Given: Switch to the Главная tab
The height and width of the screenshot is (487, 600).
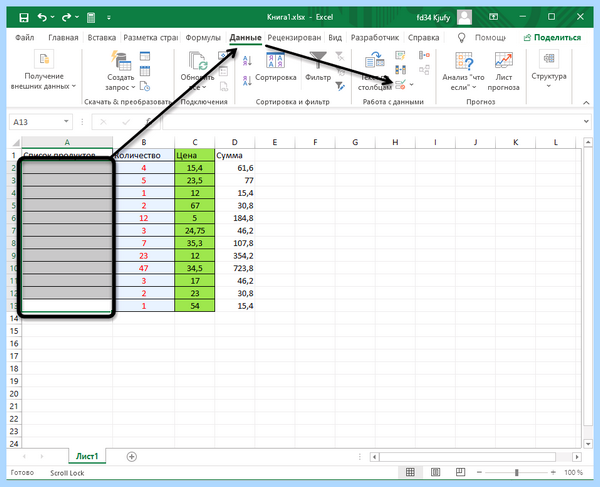Looking at the screenshot, I should point(63,37).
